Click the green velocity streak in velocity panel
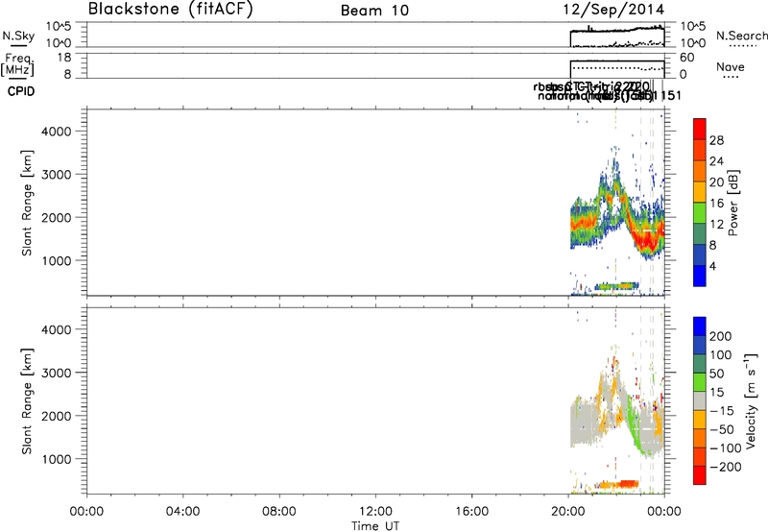768x532 pixels. pyautogui.click(x=635, y=427)
